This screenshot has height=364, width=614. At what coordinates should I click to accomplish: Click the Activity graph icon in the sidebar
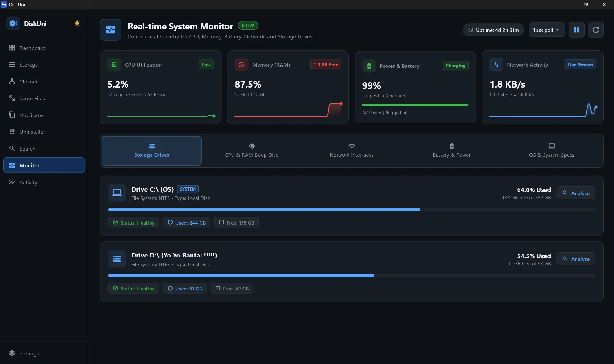coord(12,182)
